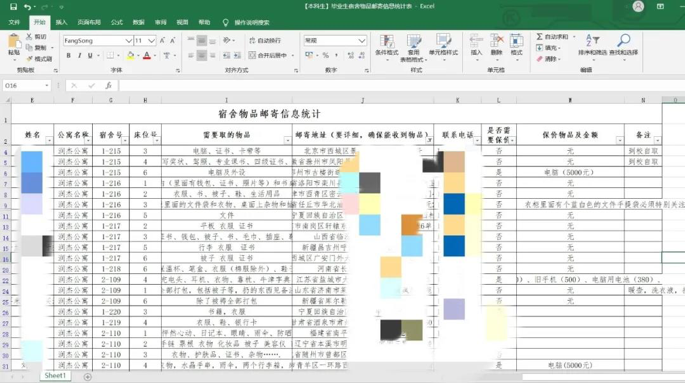Toggle Underline formatting

pos(90,55)
